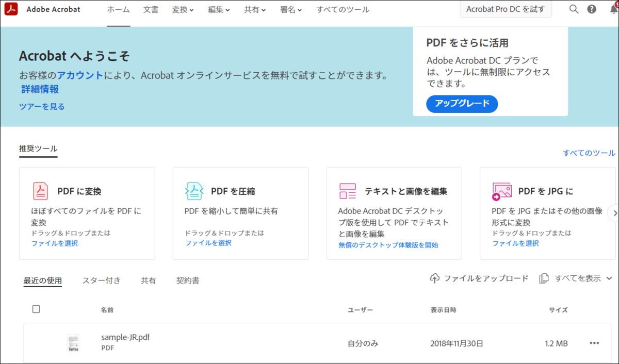Click すべてのツール link above tool cards
The image size is (619, 364).
(589, 153)
